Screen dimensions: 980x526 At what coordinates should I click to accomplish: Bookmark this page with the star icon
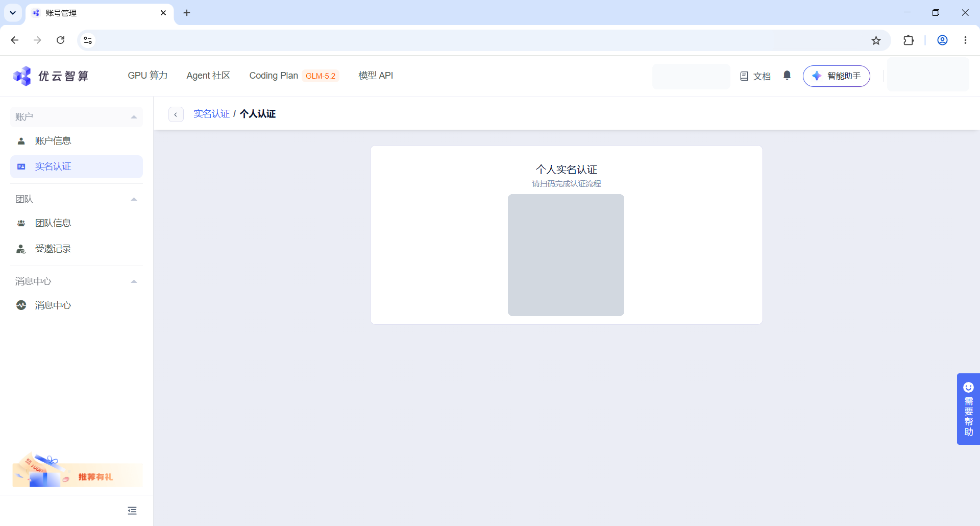click(876, 40)
